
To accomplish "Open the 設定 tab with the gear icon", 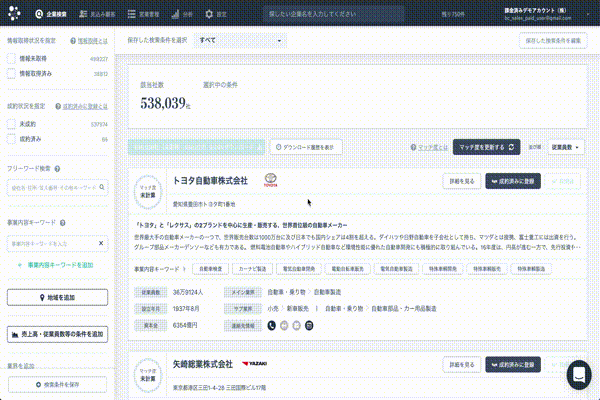I will [x=216, y=14].
